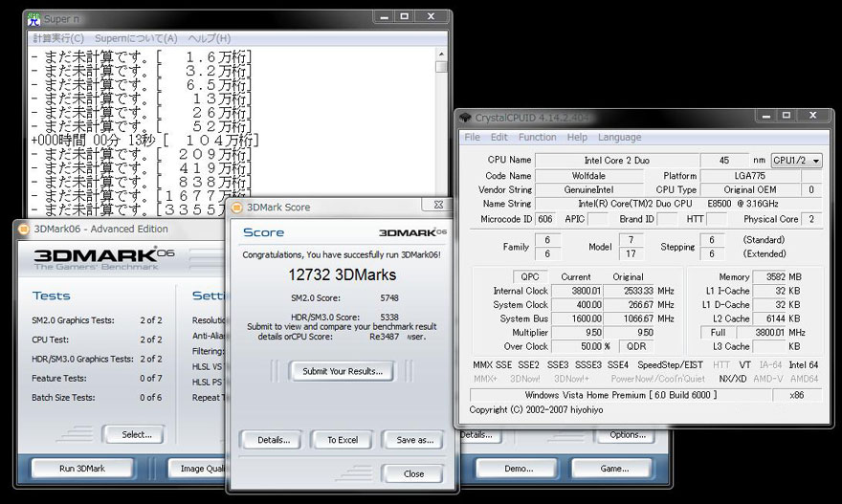Close the 3DMark Score dialog with X
This screenshot has width=842, height=504.
point(438,205)
